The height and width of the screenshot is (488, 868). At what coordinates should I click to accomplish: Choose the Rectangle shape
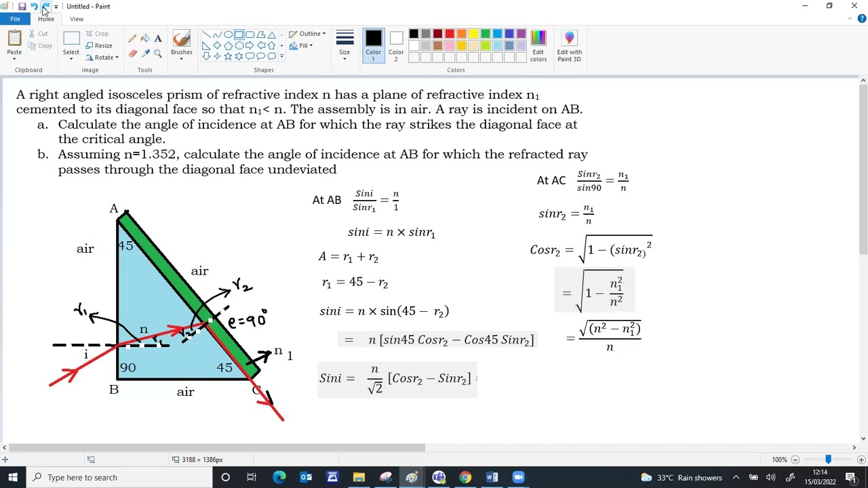[x=239, y=35]
